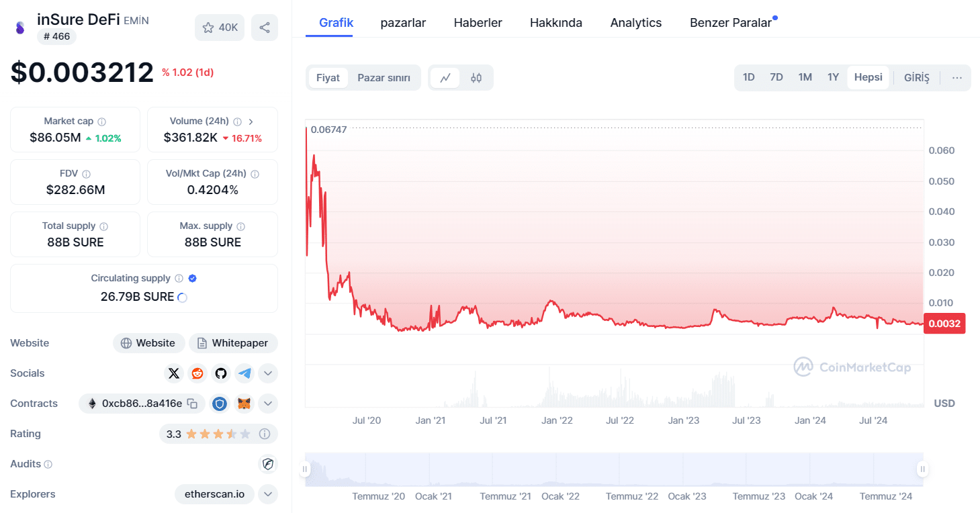Screen dimensions: 980x513
Task: Click the inSure DeFi coin logo
Action: (19, 28)
